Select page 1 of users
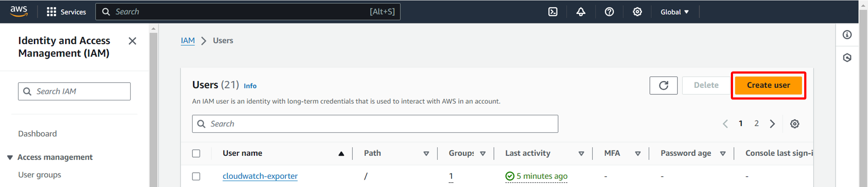 click(x=741, y=123)
